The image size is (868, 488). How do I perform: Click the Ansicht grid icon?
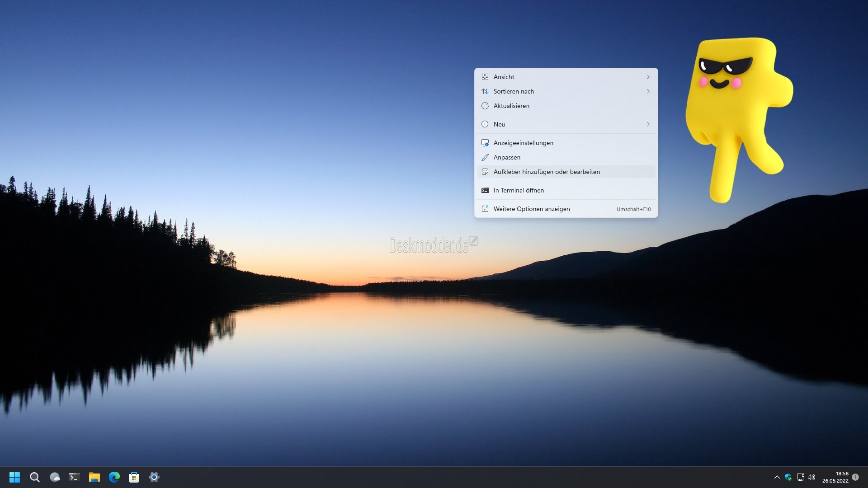click(x=485, y=77)
